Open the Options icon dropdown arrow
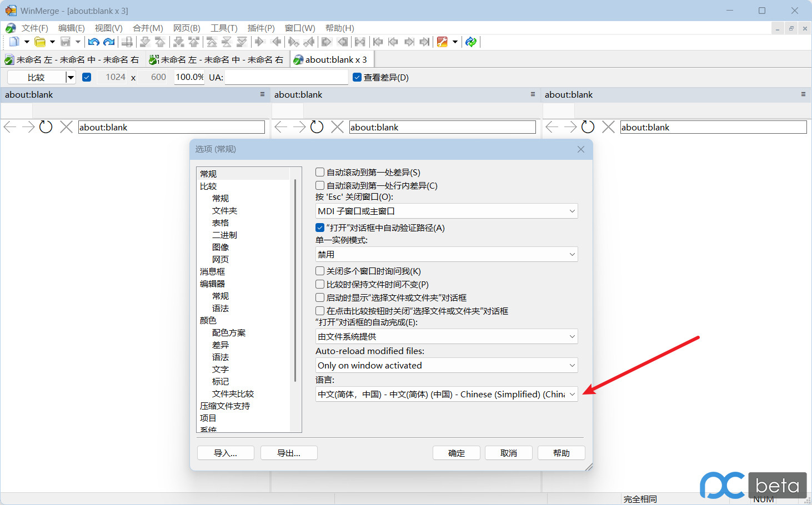Viewport: 812px width, 505px height. 455,42
